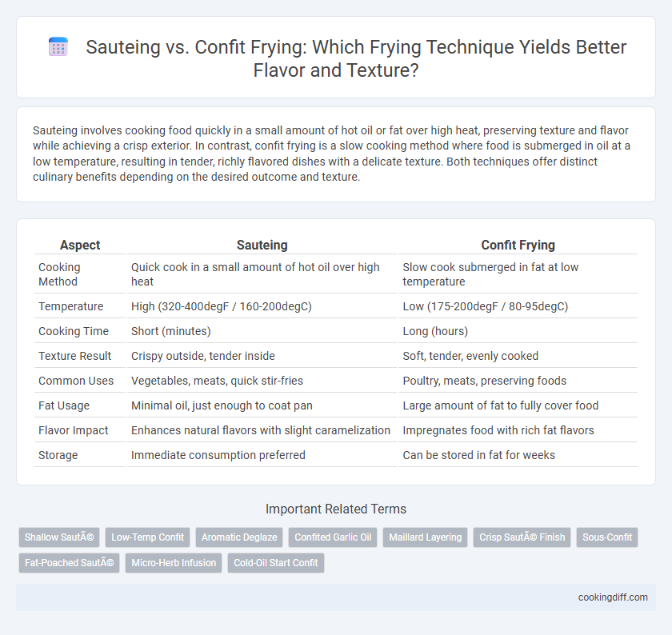
Task: Open the Aromatic Deglaze tag
Action: pos(239,537)
